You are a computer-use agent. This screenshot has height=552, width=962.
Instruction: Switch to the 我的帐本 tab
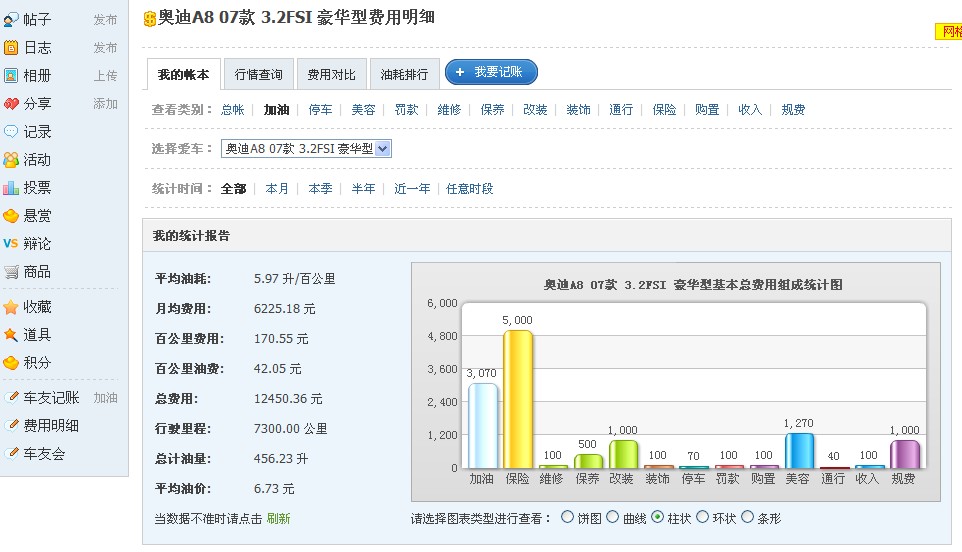point(183,75)
